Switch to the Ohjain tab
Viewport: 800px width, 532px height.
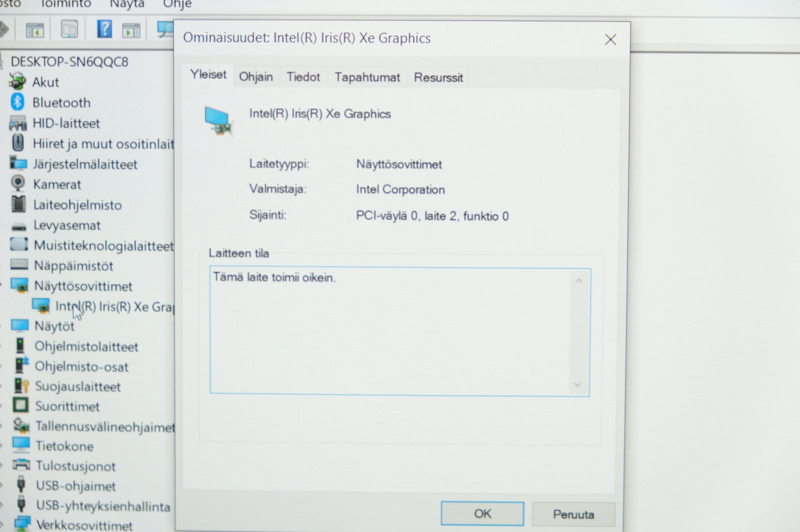(x=256, y=77)
